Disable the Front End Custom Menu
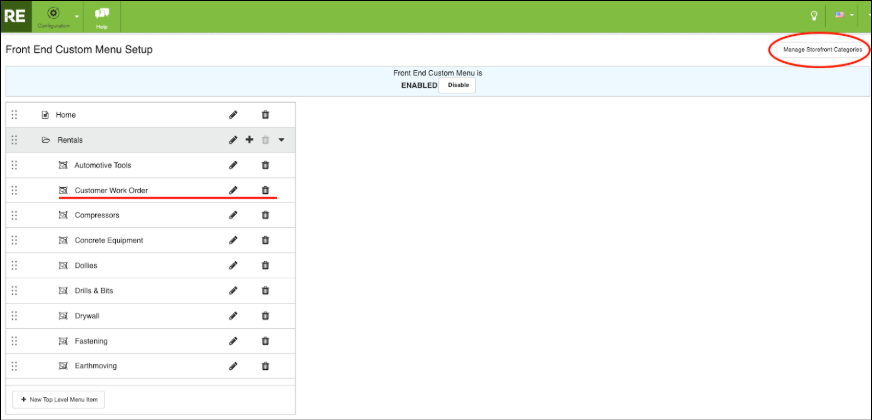Image resolution: width=872 pixels, height=420 pixels. coord(458,86)
